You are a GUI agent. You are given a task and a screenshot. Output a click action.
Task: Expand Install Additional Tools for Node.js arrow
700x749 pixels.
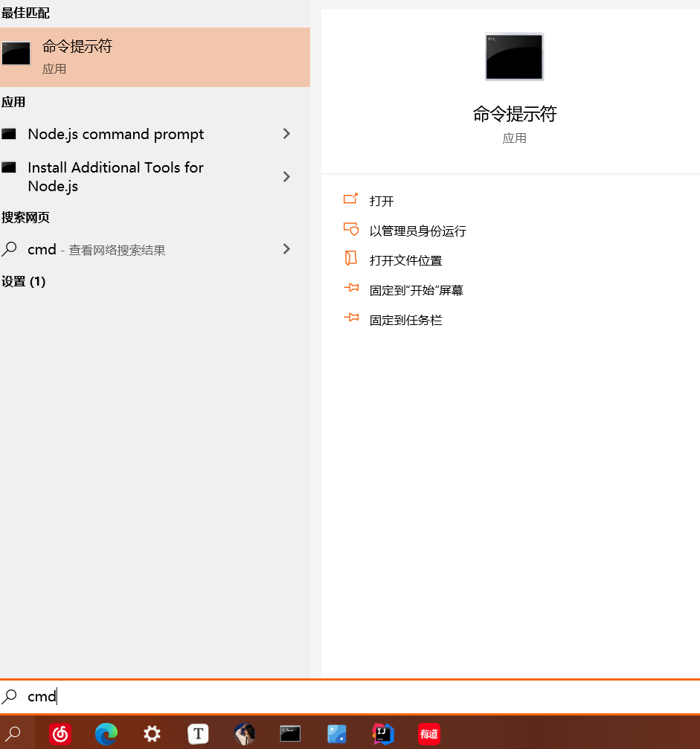(x=286, y=177)
